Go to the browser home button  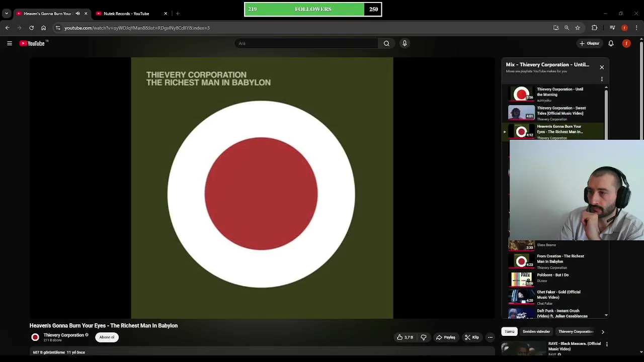(x=43, y=28)
